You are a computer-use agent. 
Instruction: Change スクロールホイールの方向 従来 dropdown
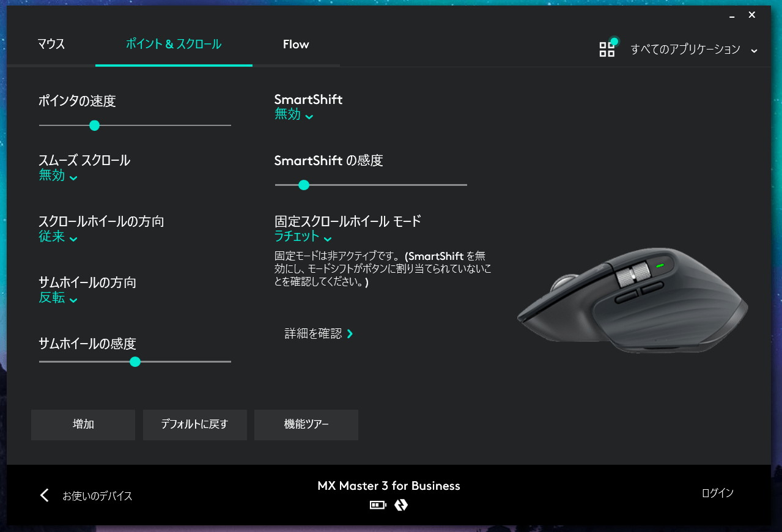58,237
